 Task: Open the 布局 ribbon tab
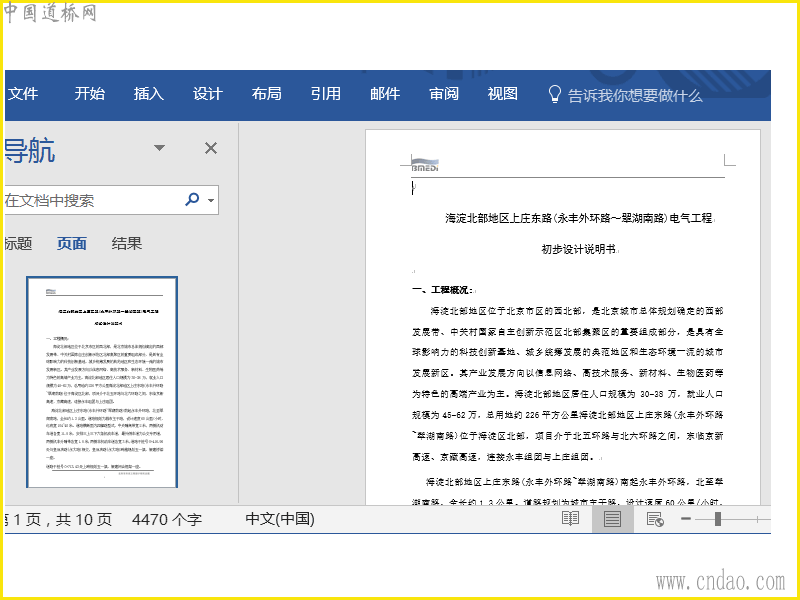coord(266,94)
